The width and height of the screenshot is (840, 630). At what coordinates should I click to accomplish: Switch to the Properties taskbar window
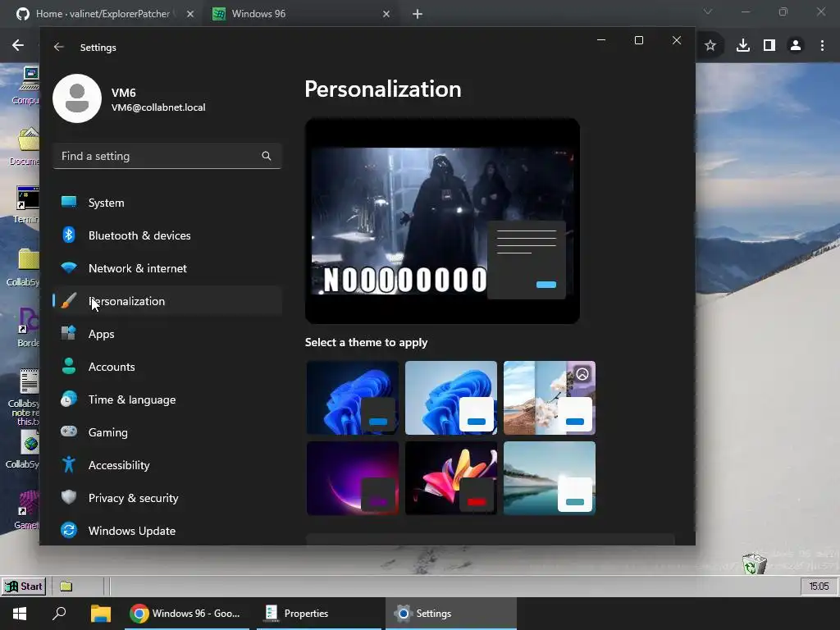[x=319, y=614]
